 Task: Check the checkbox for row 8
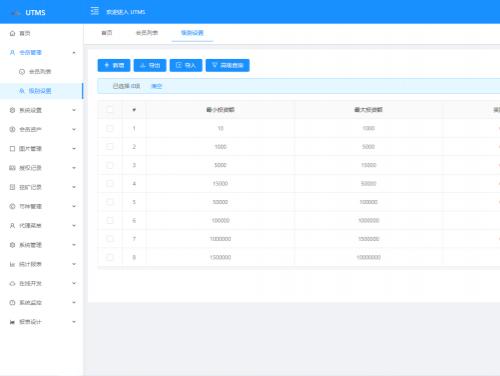[x=109, y=257]
